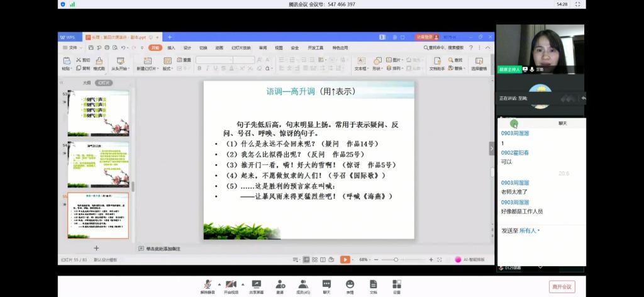Open the meeting Settings icon

[x=396, y=284]
